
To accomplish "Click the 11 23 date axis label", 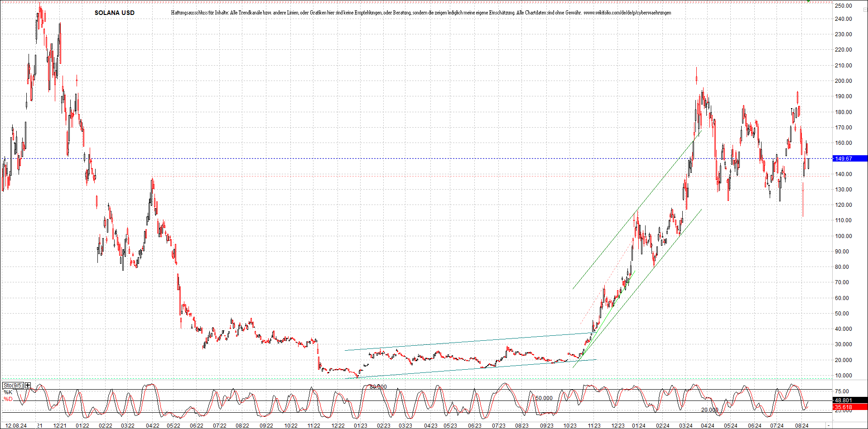I will coord(594,426).
